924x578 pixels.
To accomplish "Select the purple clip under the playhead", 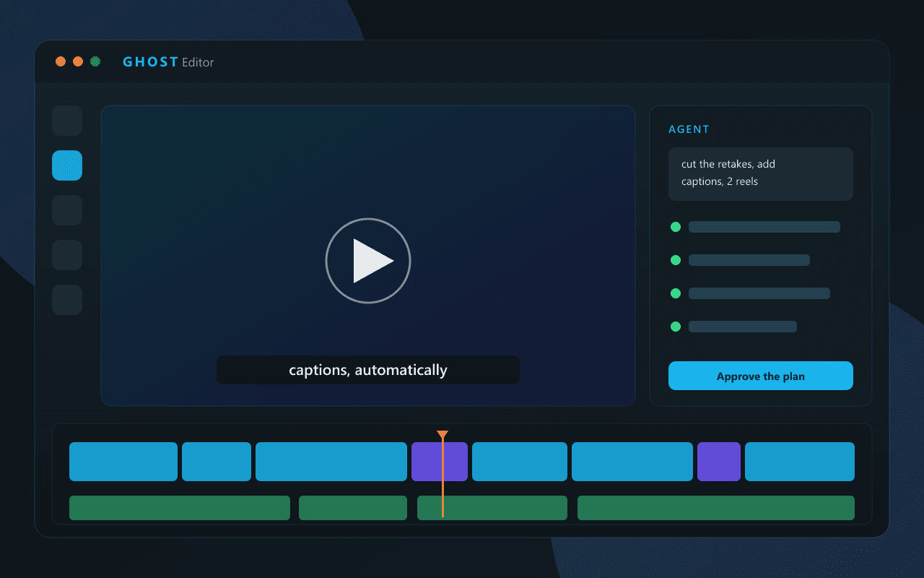I will [440, 462].
